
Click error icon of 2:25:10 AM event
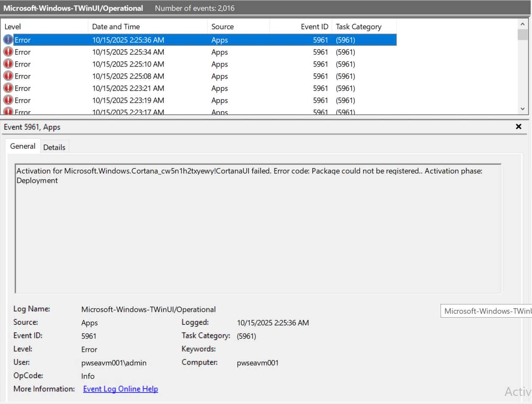(x=8, y=64)
